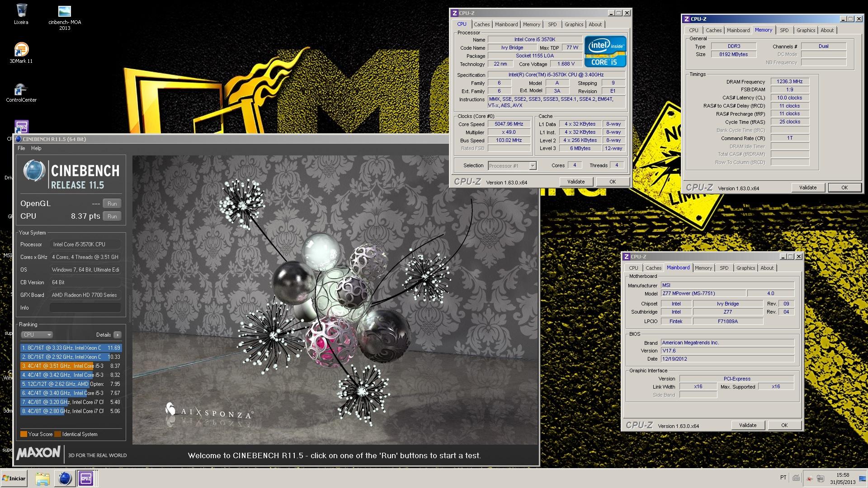The image size is (868, 488).
Task: Select CPU tab in Mainboard CPU-Z window
Action: 634,268
